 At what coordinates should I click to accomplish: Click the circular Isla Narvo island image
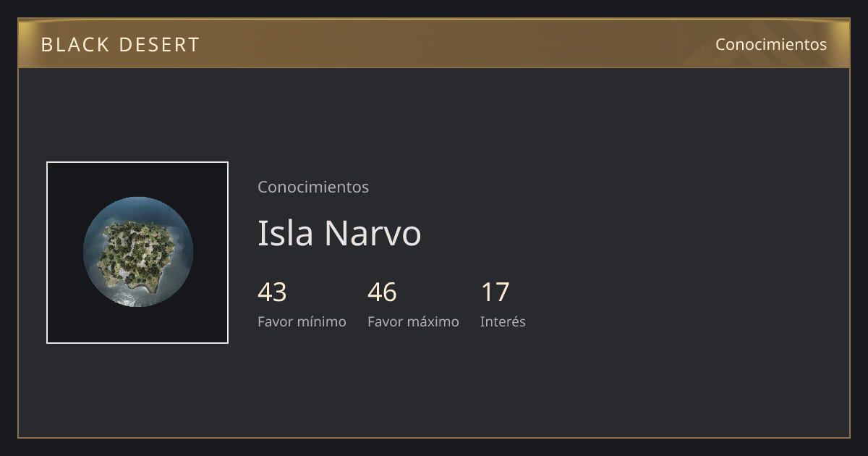(138, 252)
